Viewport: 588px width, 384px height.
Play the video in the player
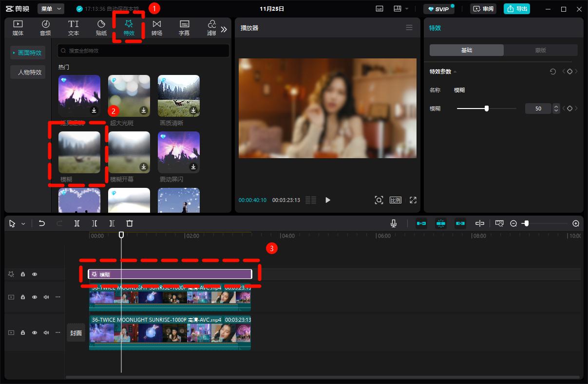[x=328, y=200]
